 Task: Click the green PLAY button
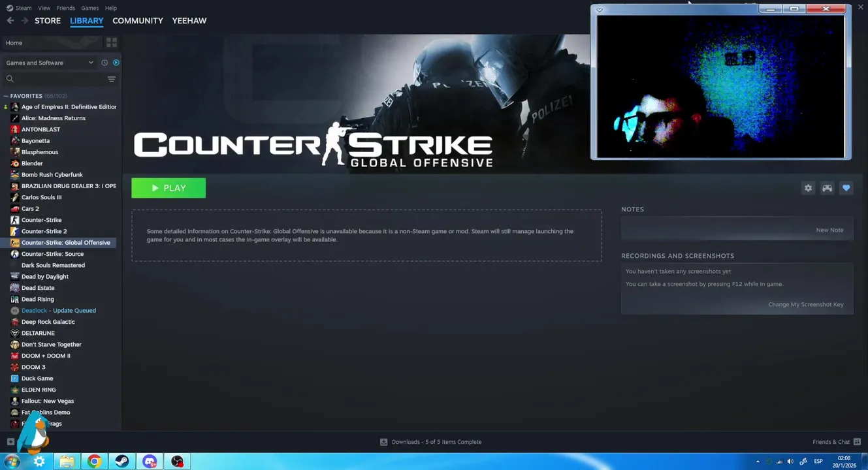pyautogui.click(x=169, y=188)
